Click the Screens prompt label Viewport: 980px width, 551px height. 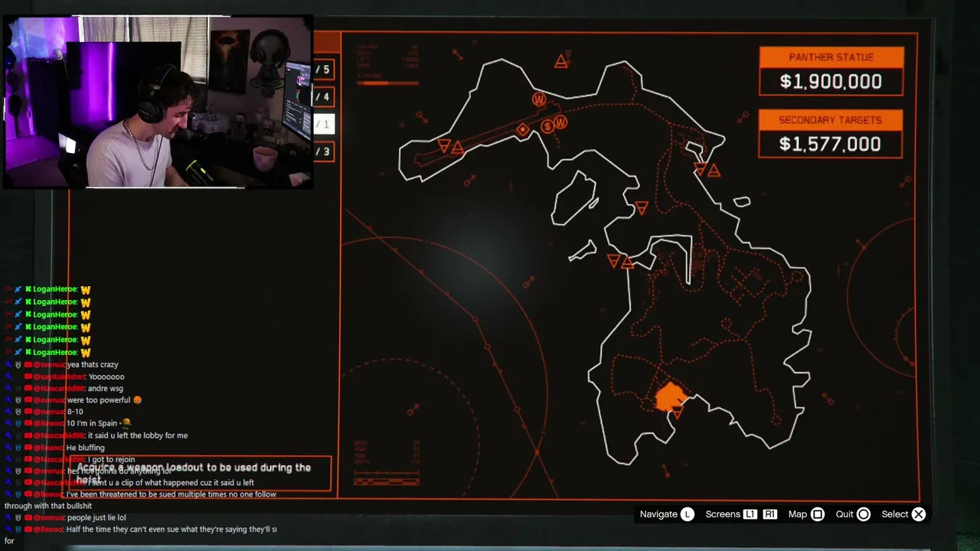723,514
